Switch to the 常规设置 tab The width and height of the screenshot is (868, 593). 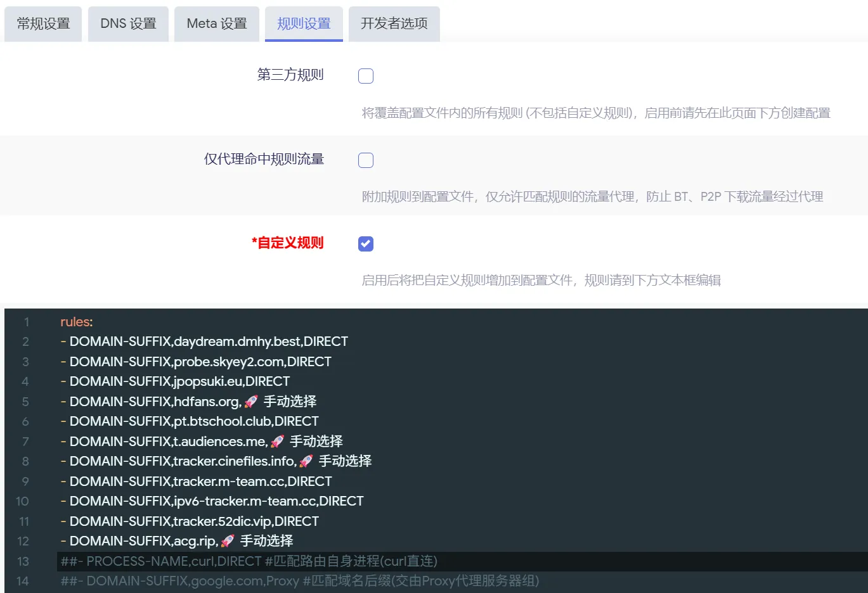pos(43,23)
